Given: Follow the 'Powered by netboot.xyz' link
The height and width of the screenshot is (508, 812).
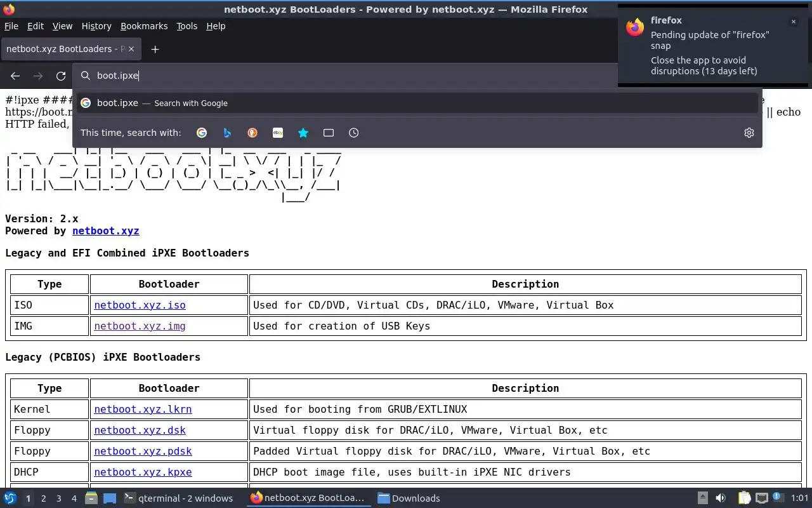Looking at the screenshot, I should [106, 231].
